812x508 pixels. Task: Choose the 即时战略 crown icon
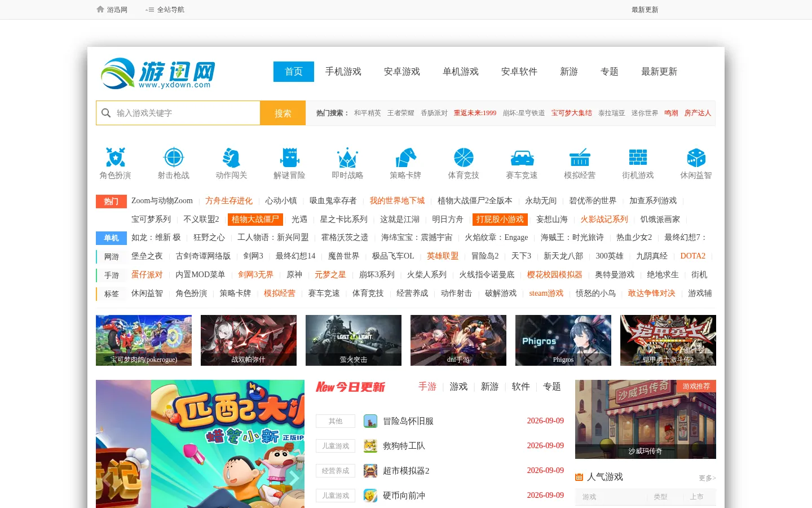(x=348, y=157)
